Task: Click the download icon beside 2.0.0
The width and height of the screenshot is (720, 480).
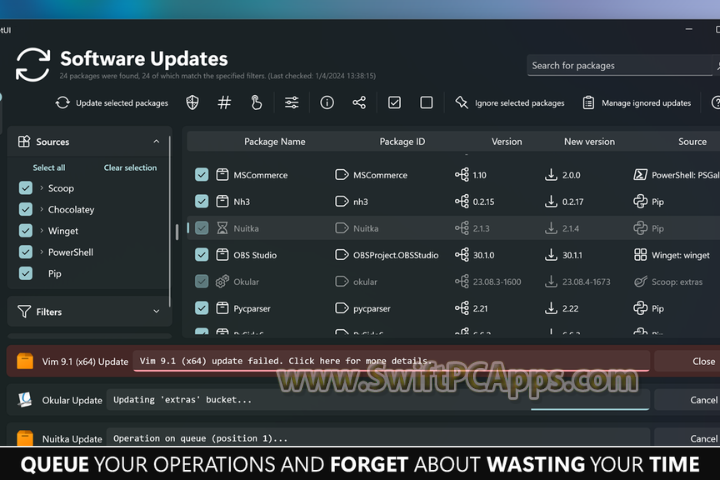Action: (x=551, y=175)
